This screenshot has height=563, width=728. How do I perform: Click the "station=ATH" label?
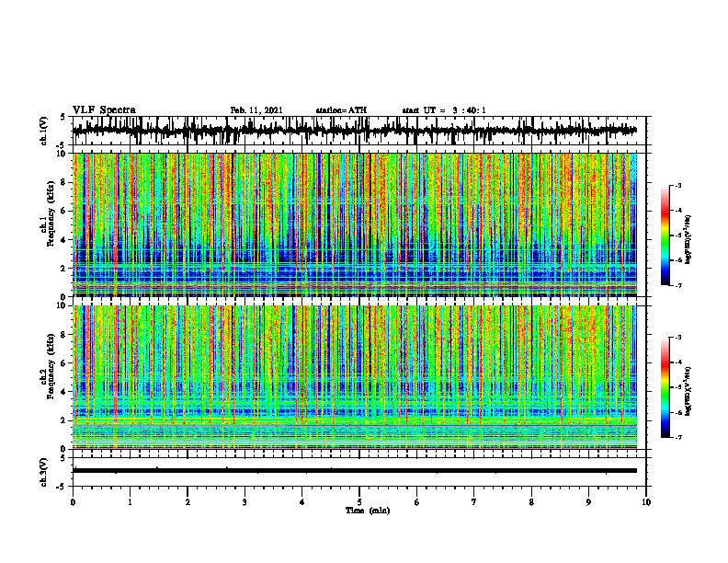341,110
